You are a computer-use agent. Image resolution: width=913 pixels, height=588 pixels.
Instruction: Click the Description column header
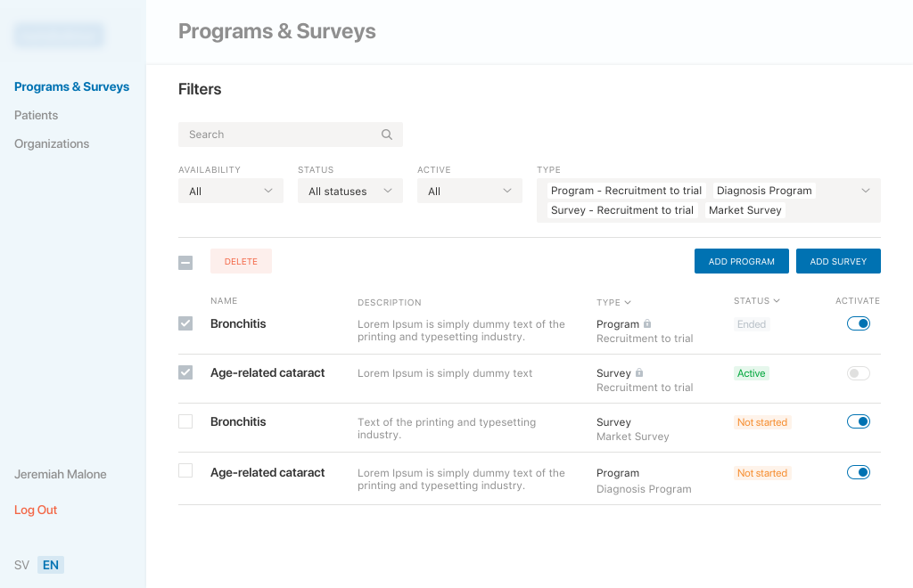[389, 302]
